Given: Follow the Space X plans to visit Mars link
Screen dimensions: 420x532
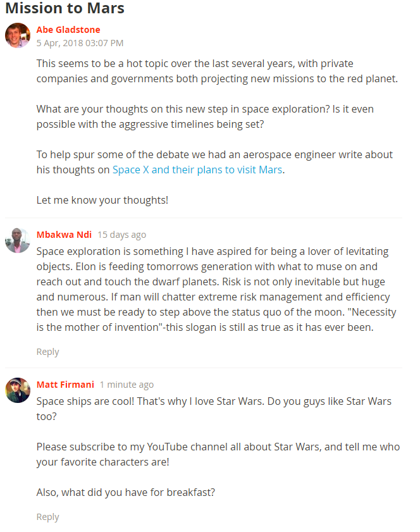Looking at the screenshot, I should click(197, 170).
